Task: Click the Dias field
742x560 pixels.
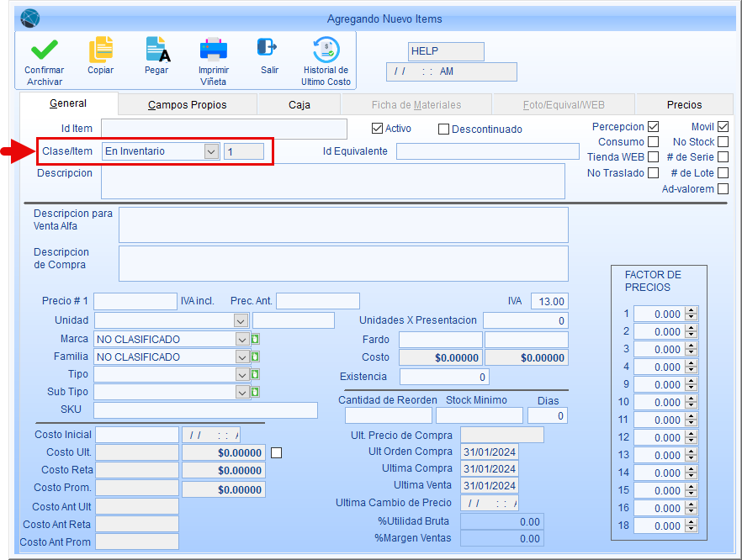Action: 548,415
